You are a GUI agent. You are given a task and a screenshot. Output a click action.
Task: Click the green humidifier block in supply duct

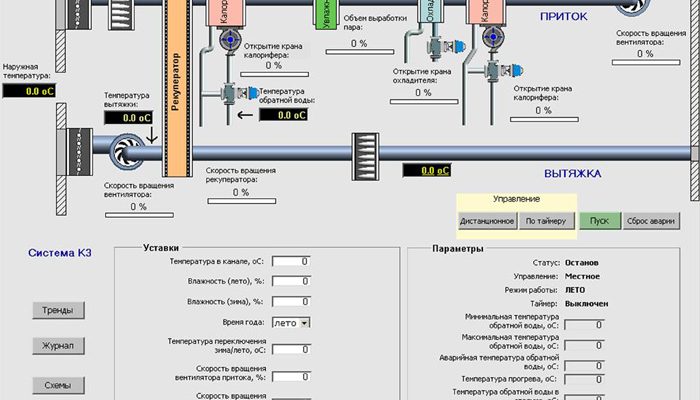click(327, 12)
